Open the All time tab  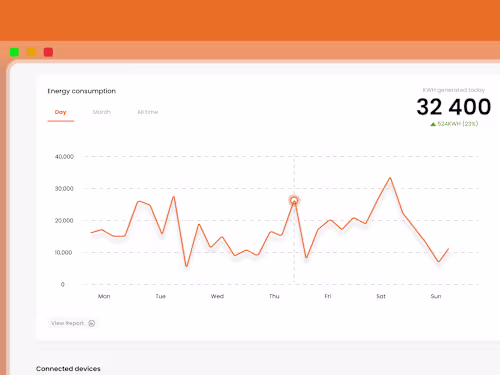148,112
